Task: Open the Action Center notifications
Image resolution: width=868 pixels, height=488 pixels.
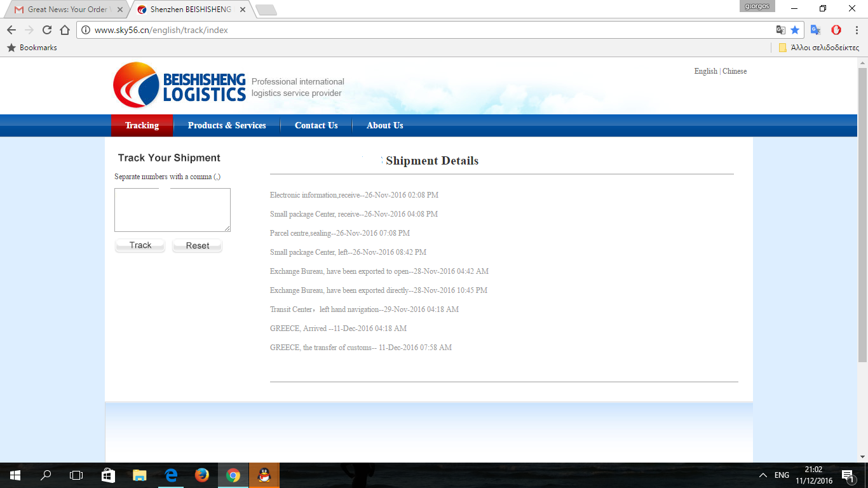Action: (x=848, y=475)
